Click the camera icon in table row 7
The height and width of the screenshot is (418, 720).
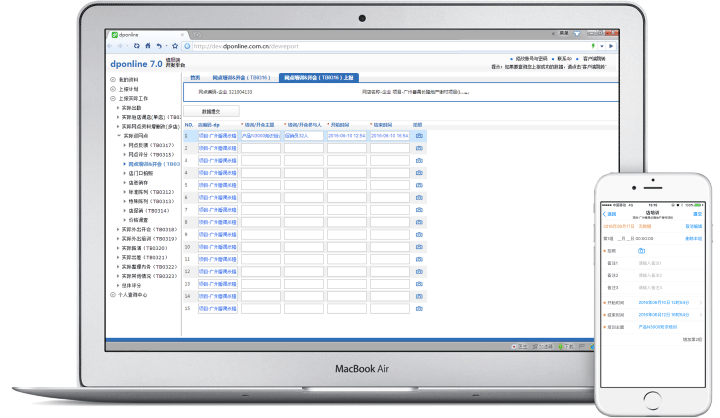[x=419, y=210]
